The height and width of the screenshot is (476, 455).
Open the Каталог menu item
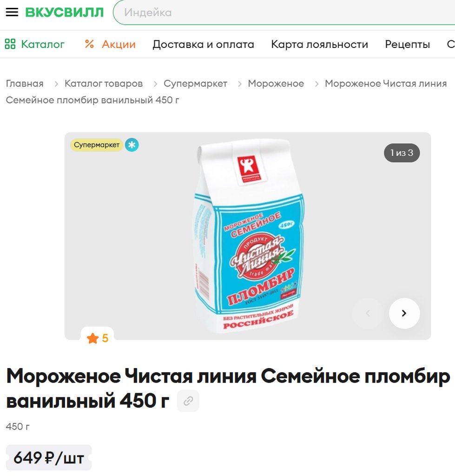(43, 44)
